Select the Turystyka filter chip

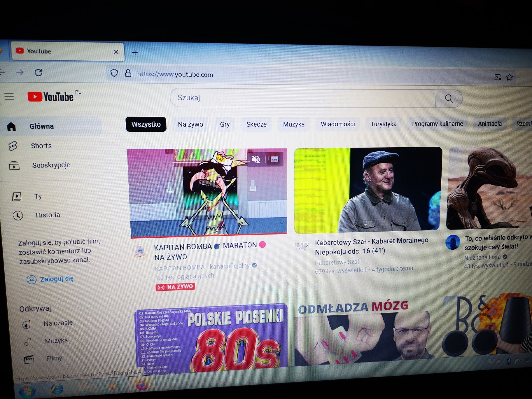384,124
